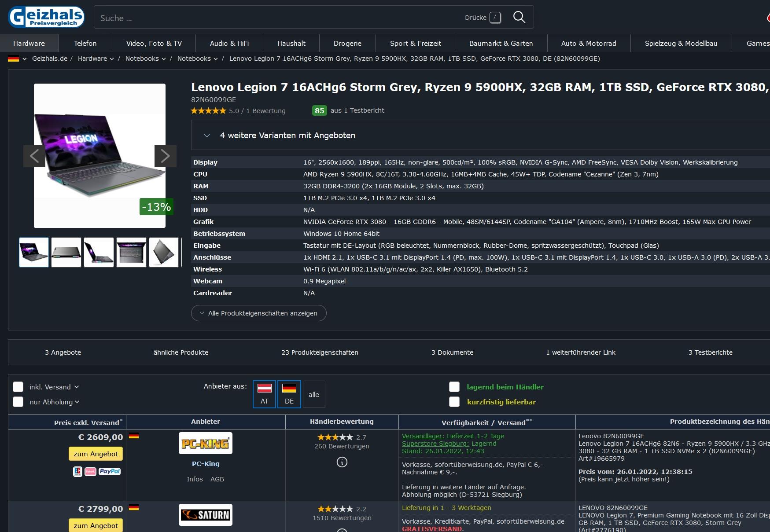Click the PC-King shop logo
The width and height of the screenshot is (770, 532).
click(x=205, y=443)
